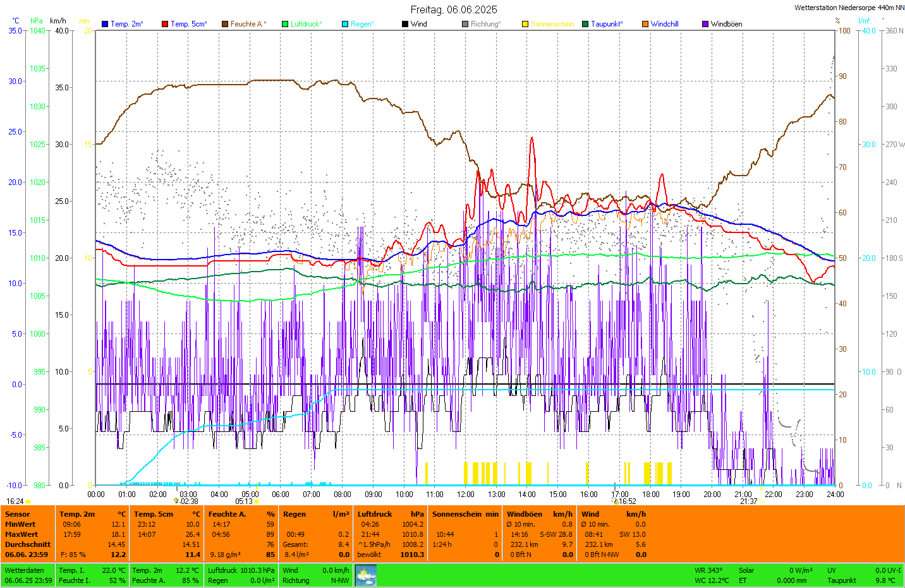Viewport: 905px width, 588px height.
Task: Click the yellow Sonnenschein legend square
Action: click(525, 24)
